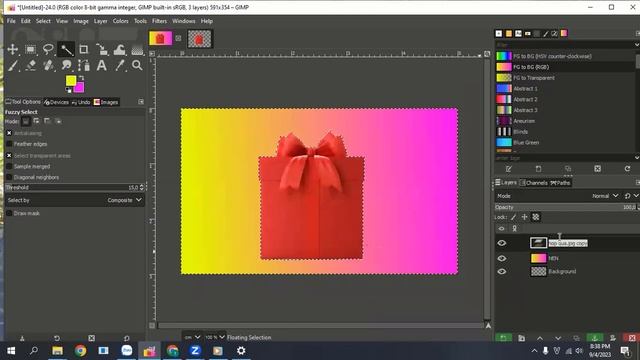
Task: Select the Move tool
Action: 13,49
